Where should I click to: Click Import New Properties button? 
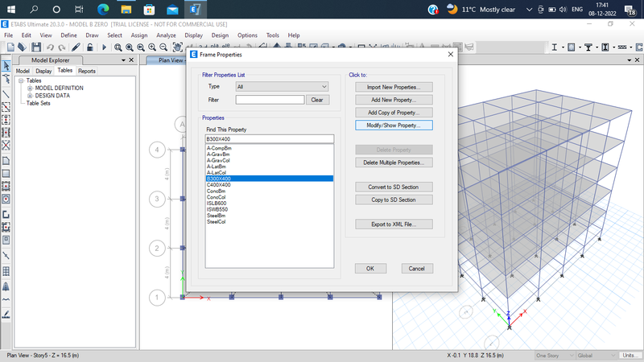394,87
